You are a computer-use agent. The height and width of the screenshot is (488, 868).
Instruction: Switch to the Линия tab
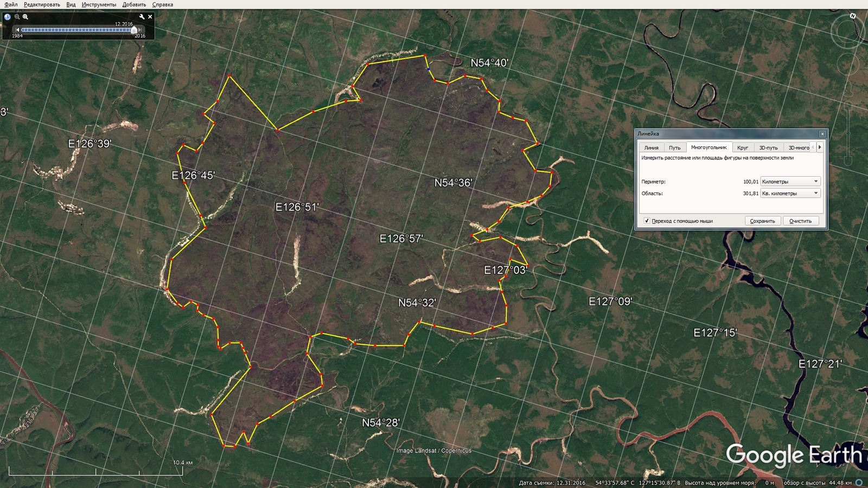651,147
